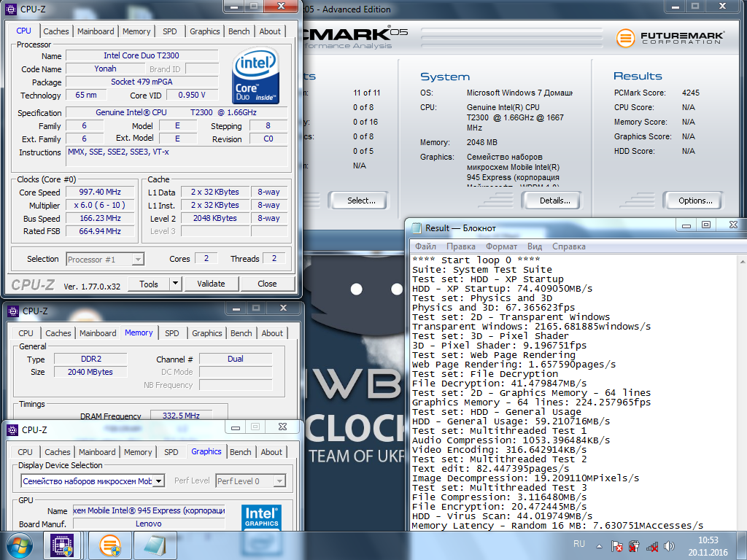Click the Name field Intel Core Duo T2300
Viewport: 747px width, 560px height.
click(x=142, y=55)
